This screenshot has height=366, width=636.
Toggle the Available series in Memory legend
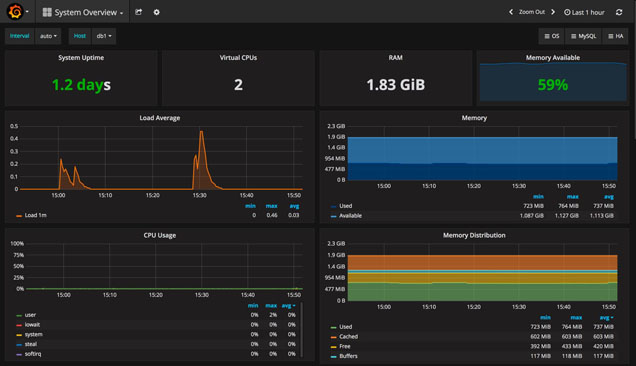[350, 216]
